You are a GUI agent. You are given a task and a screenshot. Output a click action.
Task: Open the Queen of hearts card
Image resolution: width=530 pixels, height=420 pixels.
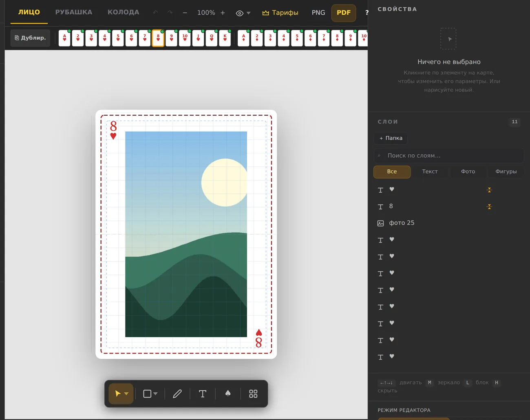212,38
